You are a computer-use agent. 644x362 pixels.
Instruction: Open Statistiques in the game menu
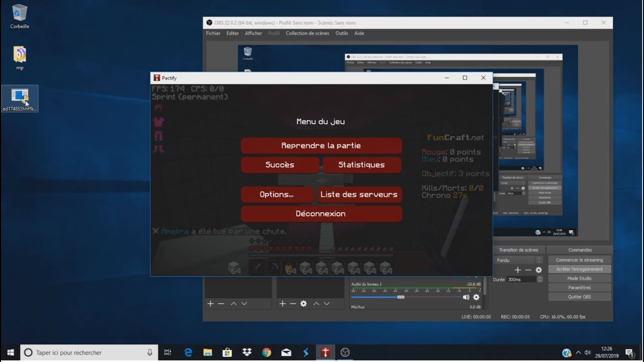pos(361,165)
